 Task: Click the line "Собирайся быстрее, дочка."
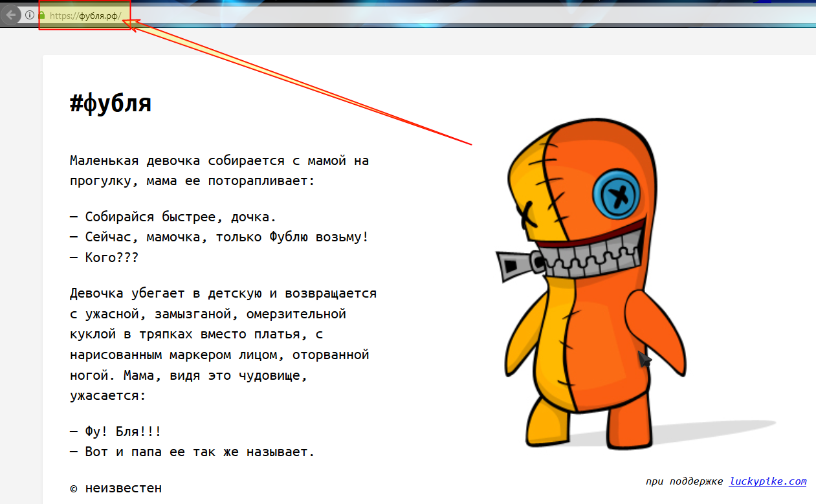(173, 217)
